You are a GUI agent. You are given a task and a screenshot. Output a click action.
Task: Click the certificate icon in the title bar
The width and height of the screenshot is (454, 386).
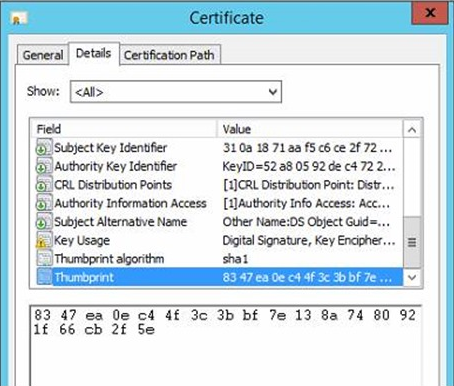point(19,18)
